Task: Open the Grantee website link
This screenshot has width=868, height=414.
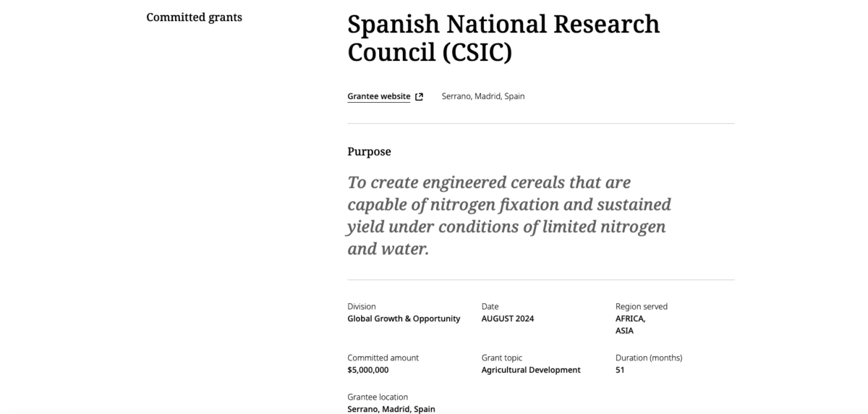Action: 378,96
